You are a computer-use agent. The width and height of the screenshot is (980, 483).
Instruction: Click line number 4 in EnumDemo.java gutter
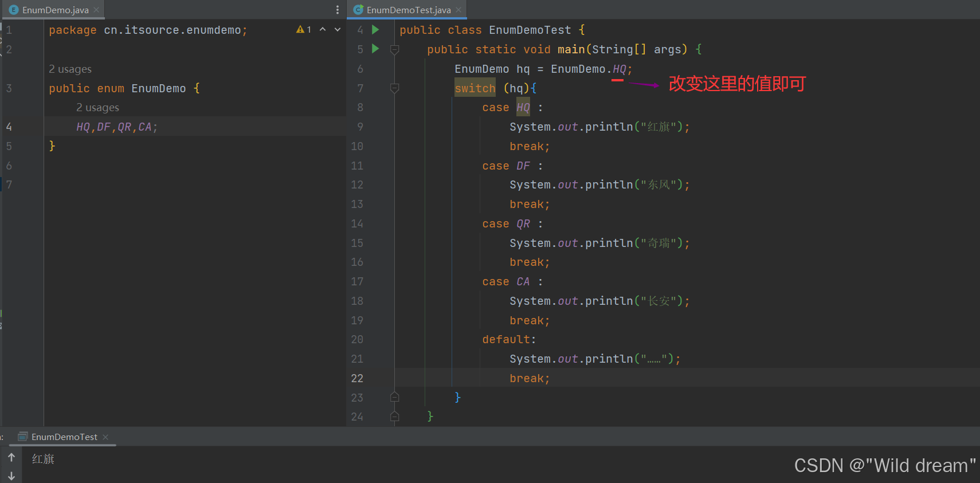point(9,127)
